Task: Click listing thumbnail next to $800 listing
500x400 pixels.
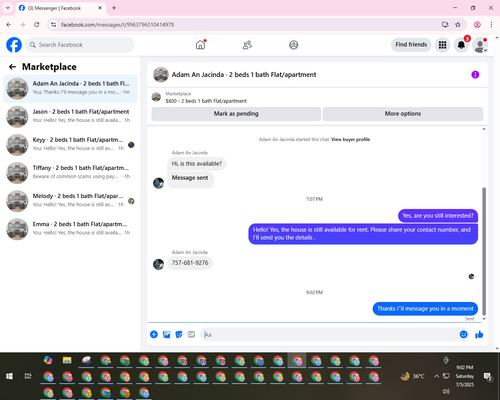Action: (156, 97)
